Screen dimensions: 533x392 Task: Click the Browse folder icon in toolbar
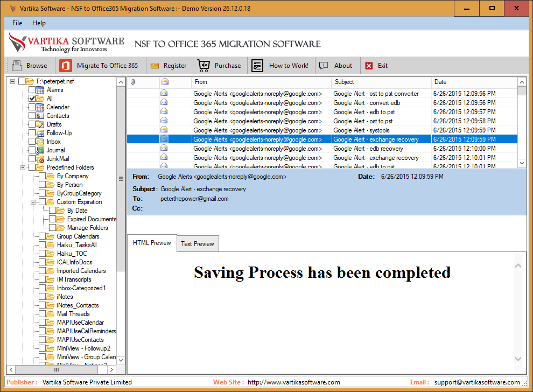point(17,65)
